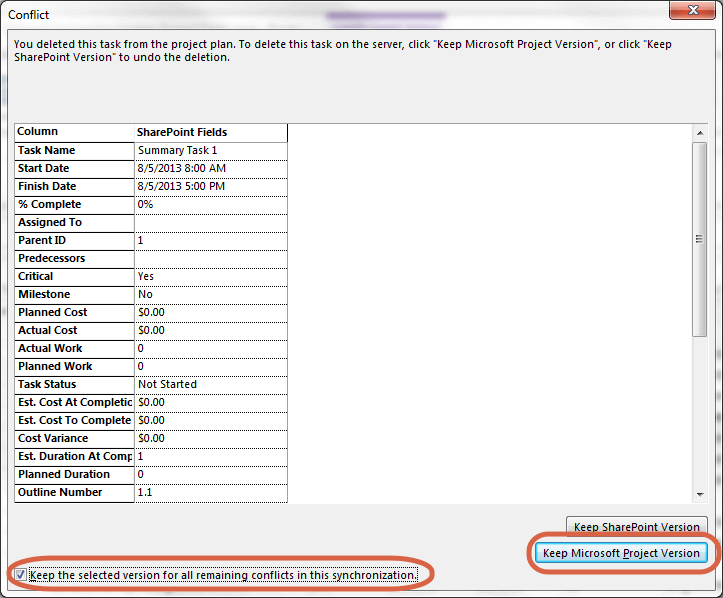Click the '1.1' outline number value

(x=145, y=492)
